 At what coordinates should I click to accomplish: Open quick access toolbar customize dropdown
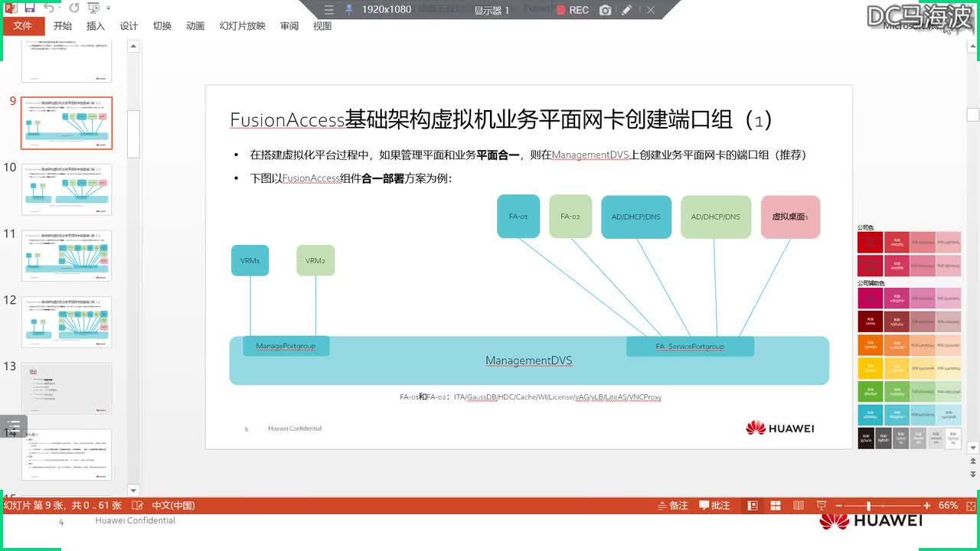108,9
